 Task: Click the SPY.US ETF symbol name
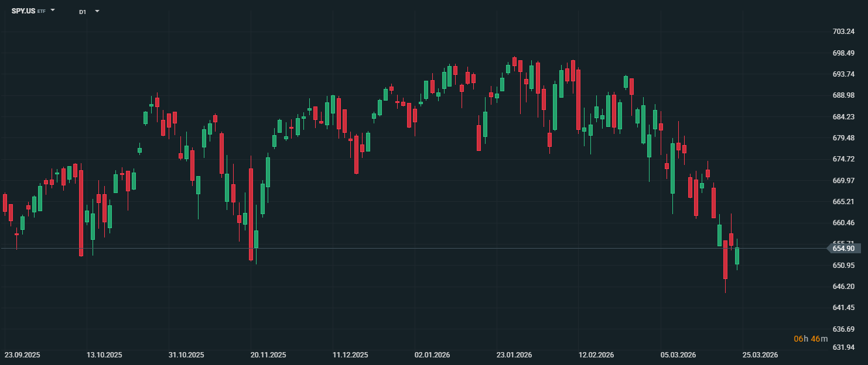pos(24,11)
